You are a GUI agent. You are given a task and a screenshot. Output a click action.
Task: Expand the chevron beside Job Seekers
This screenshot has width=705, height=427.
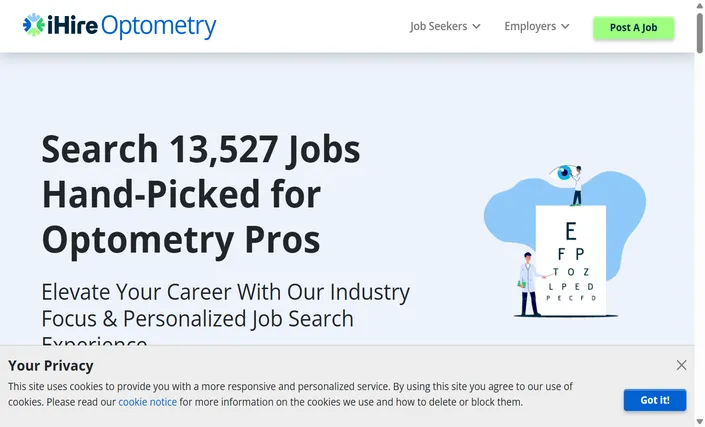tap(477, 27)
